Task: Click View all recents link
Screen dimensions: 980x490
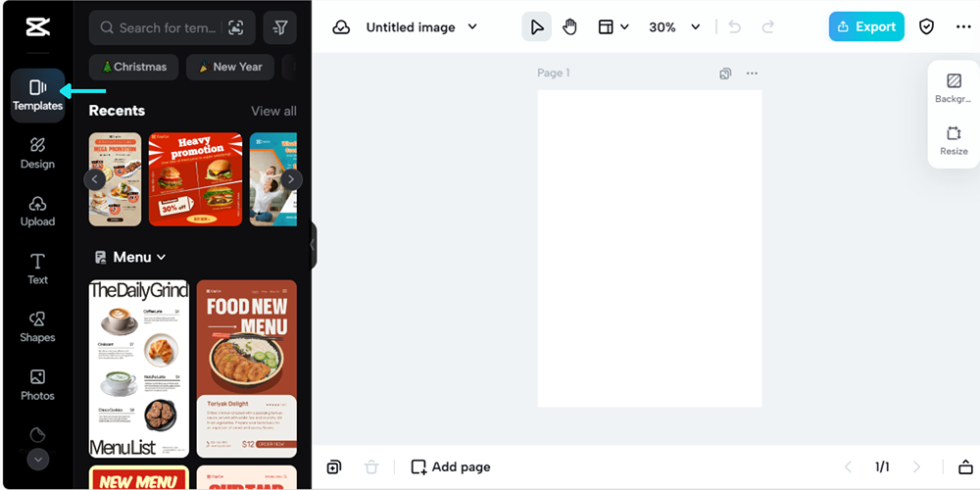Action: pos(273,112)
